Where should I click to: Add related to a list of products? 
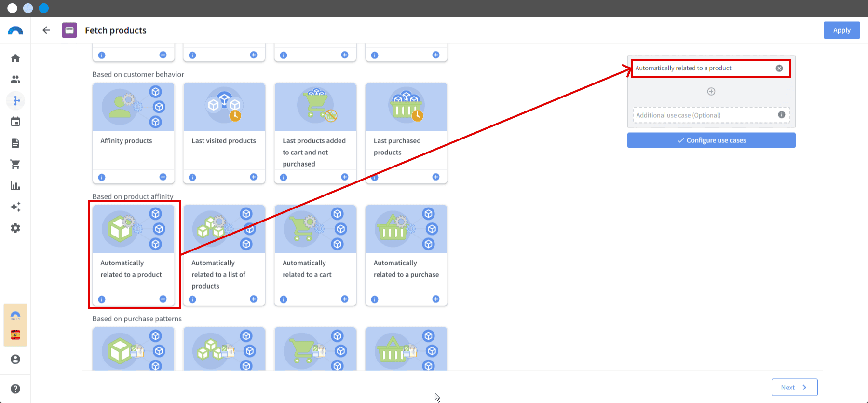point(254,299)
